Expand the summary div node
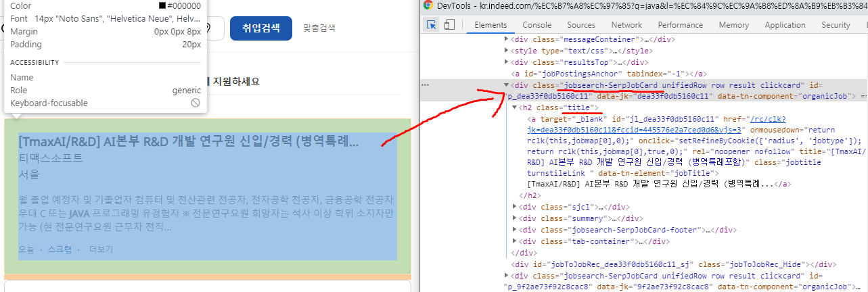This screenshot has width=868, height=292. pos(514,218)
